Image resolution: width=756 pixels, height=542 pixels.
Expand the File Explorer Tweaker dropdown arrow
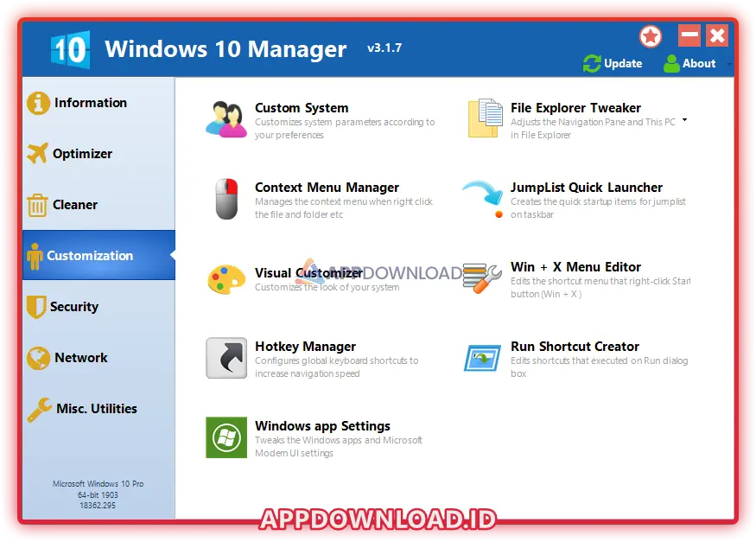[685, 120]
